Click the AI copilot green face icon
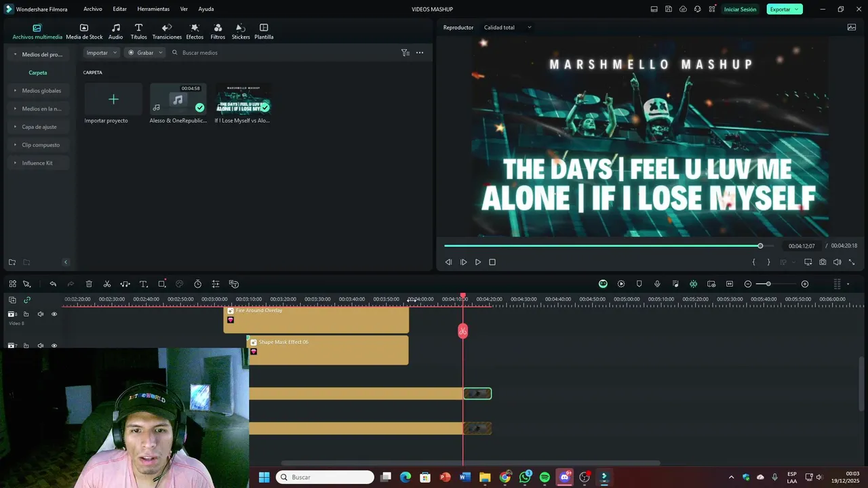868x488 pixels. click(x=603, y=284)
